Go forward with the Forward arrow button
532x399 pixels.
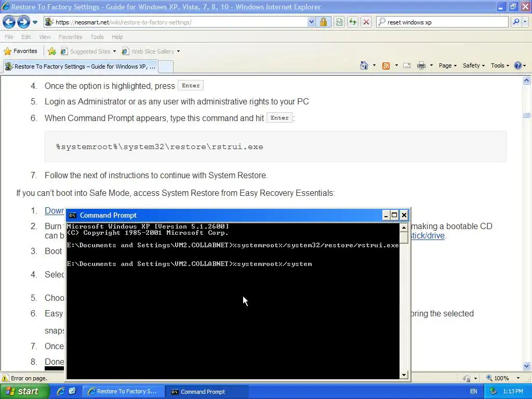pyautogui.click(x=23, y=22)
